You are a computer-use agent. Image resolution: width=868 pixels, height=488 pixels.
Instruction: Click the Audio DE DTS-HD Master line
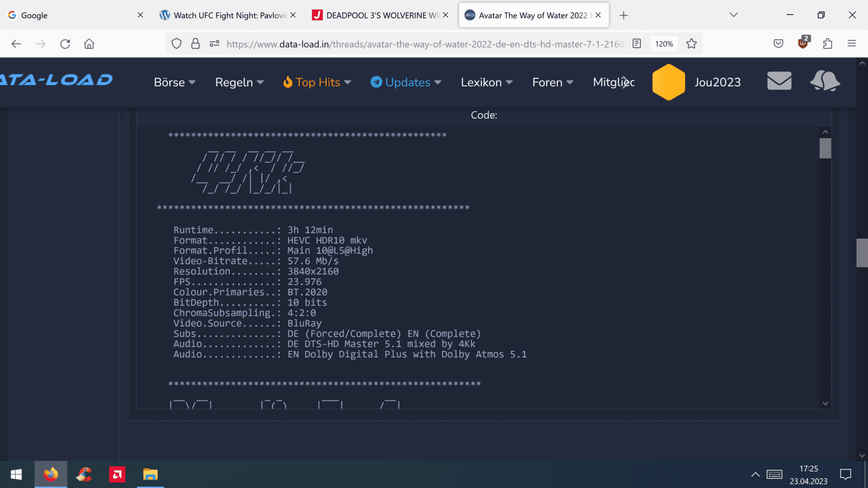(x=324, y=344)
